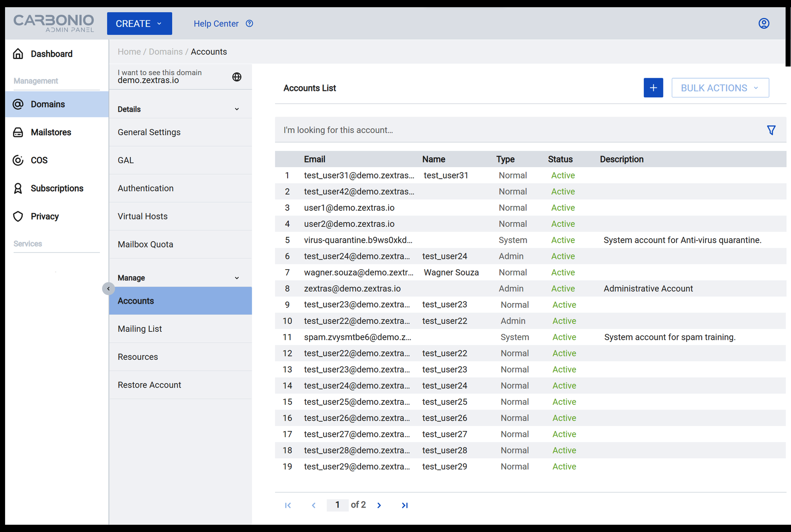Image resolution: width=791 pixels, height=532 pixels.
Task: Collapse the Details section
Action: [237, 109]
